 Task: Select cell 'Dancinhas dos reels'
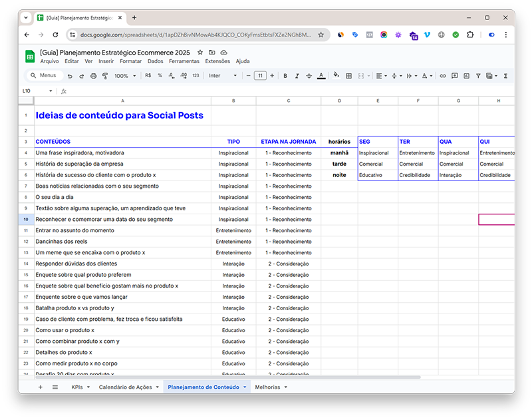pos(122,242)
